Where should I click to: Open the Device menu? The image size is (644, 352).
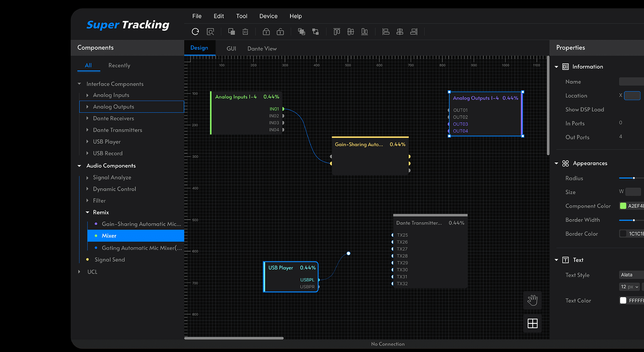268,16
